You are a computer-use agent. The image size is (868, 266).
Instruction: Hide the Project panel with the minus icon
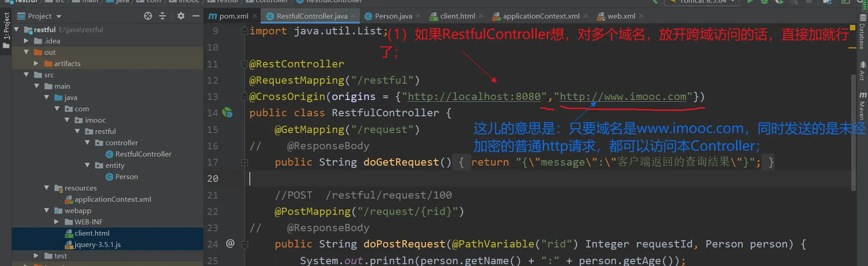(x=196, y=16)
